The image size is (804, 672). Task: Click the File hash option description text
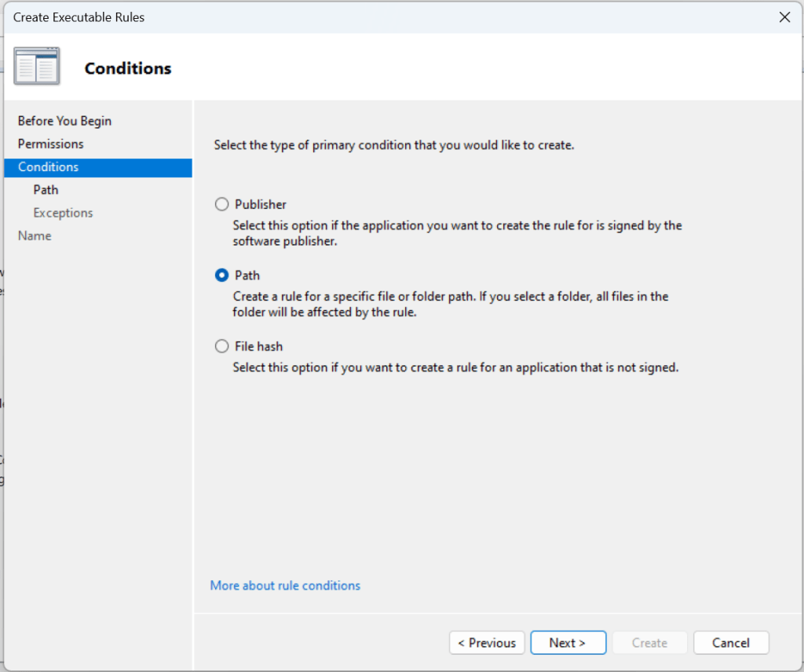455,367
